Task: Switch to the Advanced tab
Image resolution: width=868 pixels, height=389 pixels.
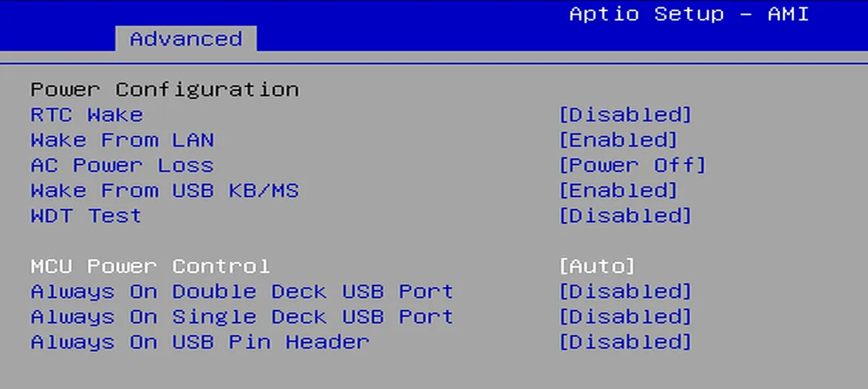Action: [186, 38]
